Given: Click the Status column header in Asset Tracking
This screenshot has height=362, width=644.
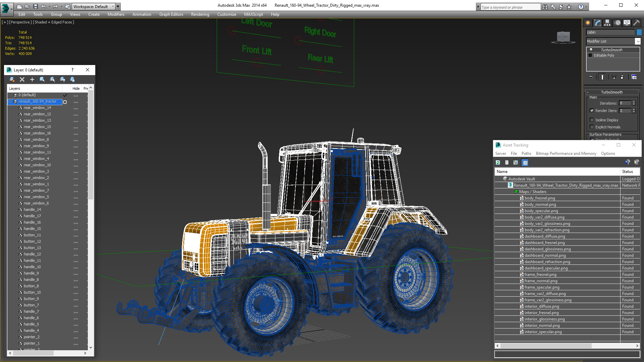Looking at the screenshot, I should tap(630, 172).
